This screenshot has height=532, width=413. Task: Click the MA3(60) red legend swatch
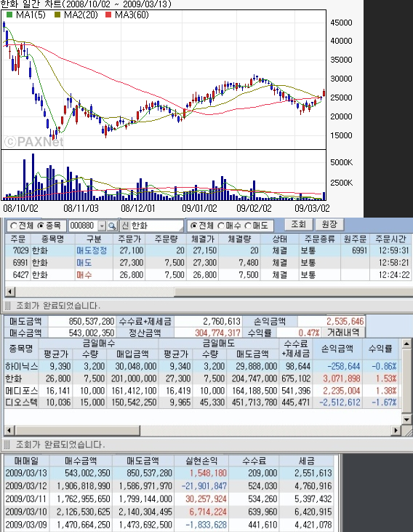click(108, 15)
